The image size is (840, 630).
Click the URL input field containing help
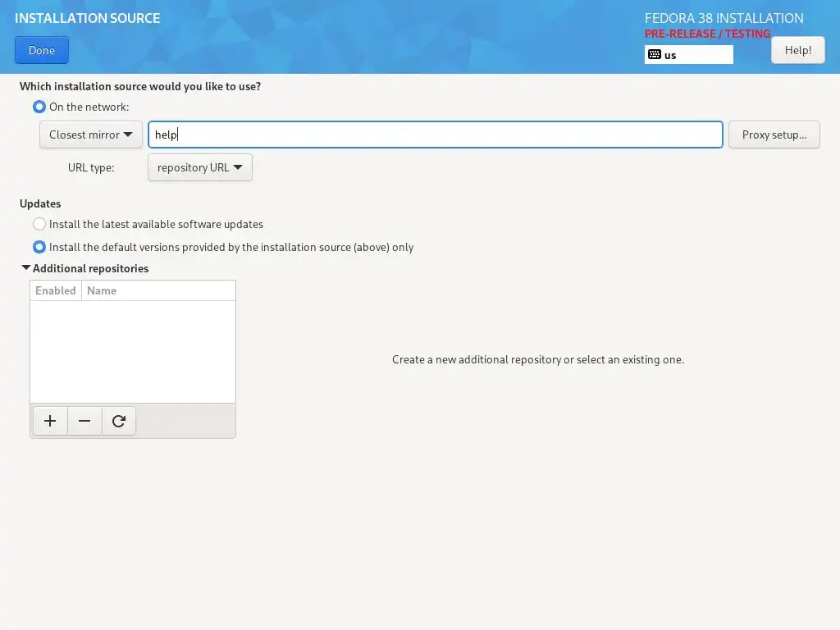point(436,135)
